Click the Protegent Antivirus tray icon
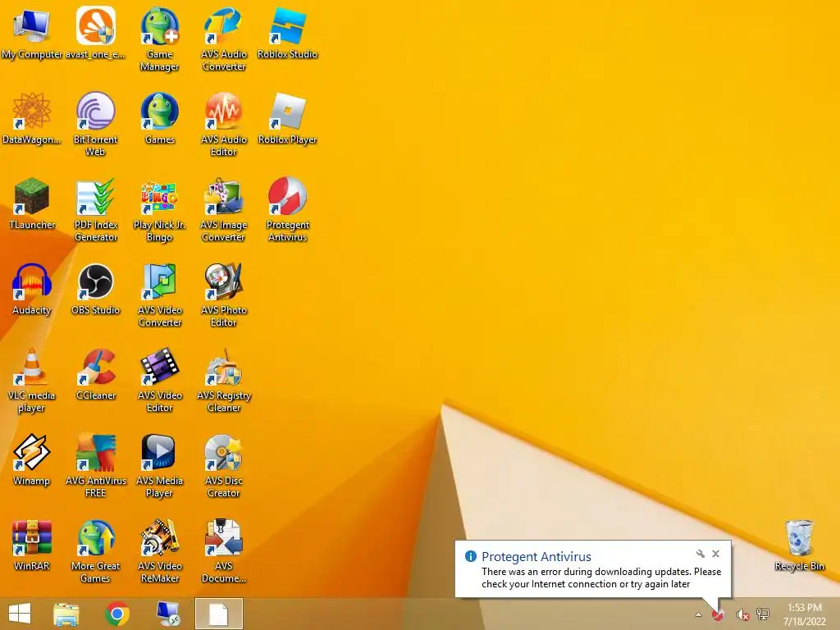This screenshot has height=630, width=840. click(x=718, y=614)
